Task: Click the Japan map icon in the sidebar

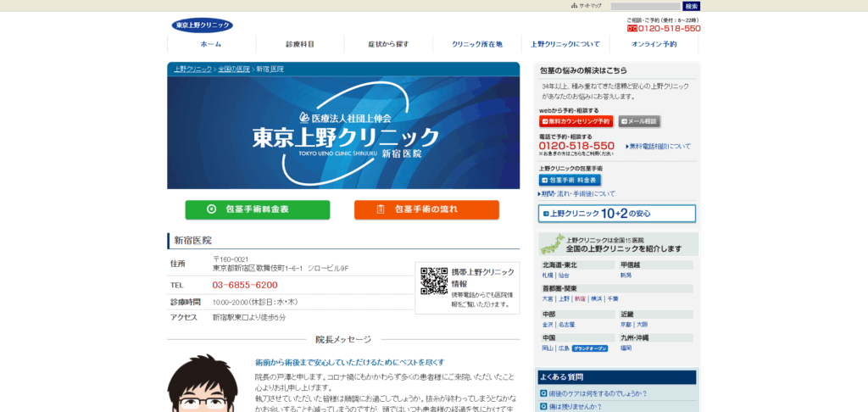Action: pos(553,244)
